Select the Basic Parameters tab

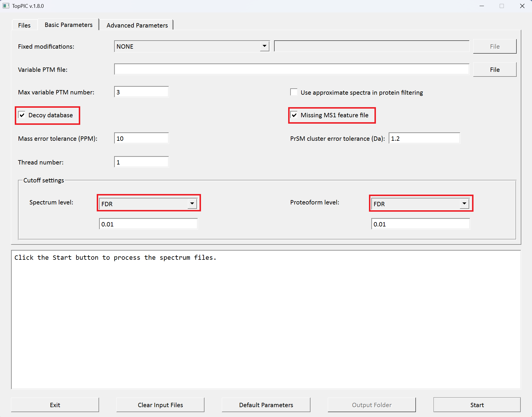pyautogui.click(x=69, y=25)
